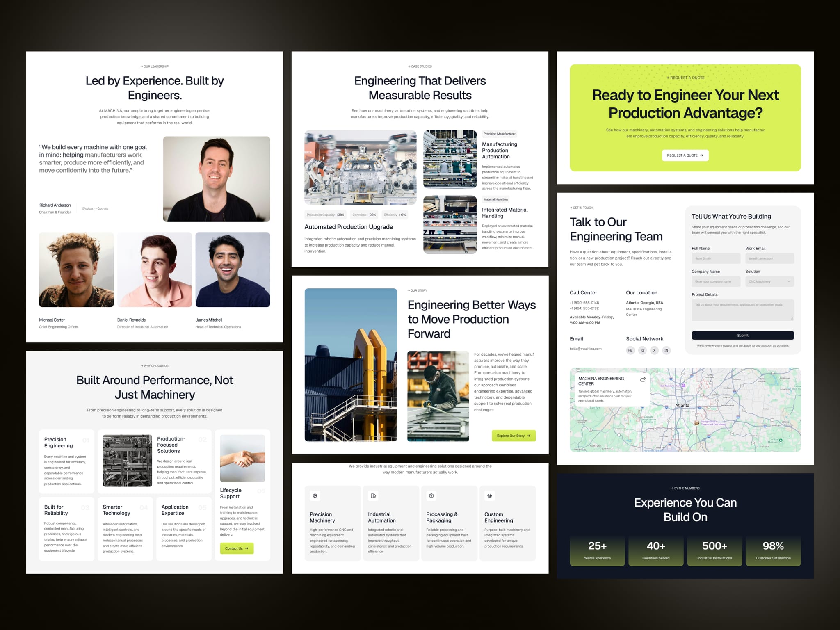The width and height of the screenshot is (840, 630).
Task: Open the IN social network icon
Action: (x=666, y=350)
